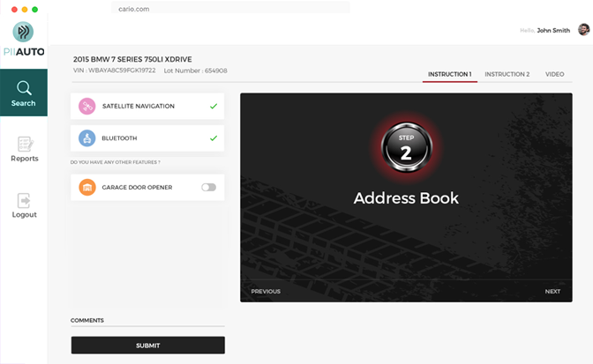
Task: Select the Satellite Navigation label
Action: tap(139, 106)
